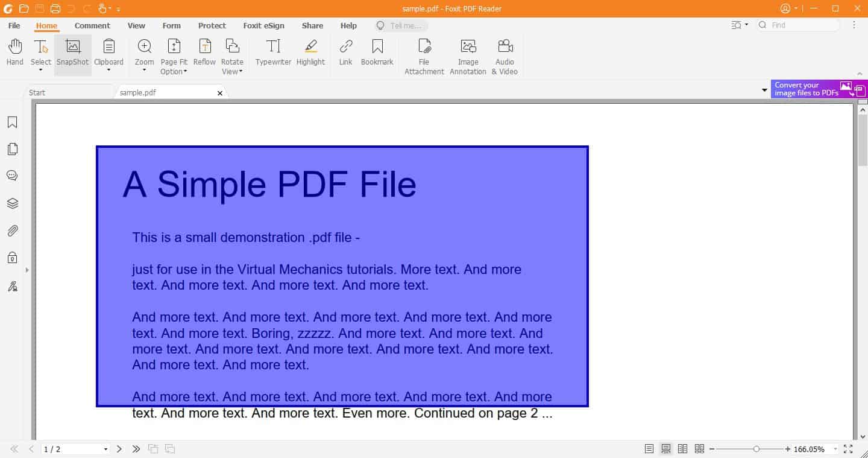Image resolution: width=868 pixels, height=458 pixels.
Task: Open the Share ribbon tab
Action: pyautogui.click(x=312, y=25)
